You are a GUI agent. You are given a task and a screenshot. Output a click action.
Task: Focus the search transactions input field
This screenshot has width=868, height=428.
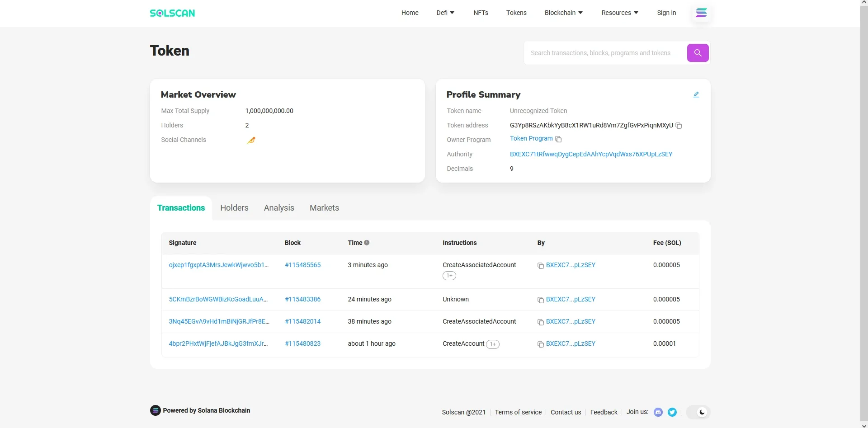click(606, 53)
